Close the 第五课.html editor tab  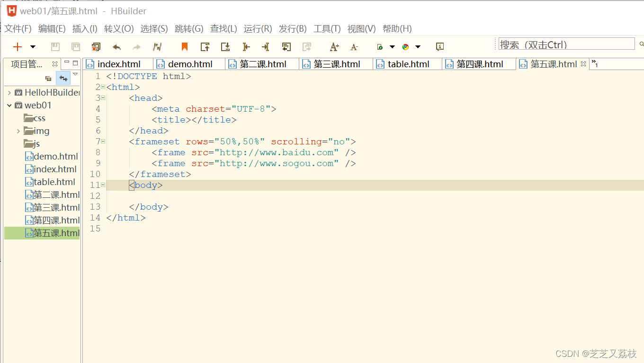[583, 63]
